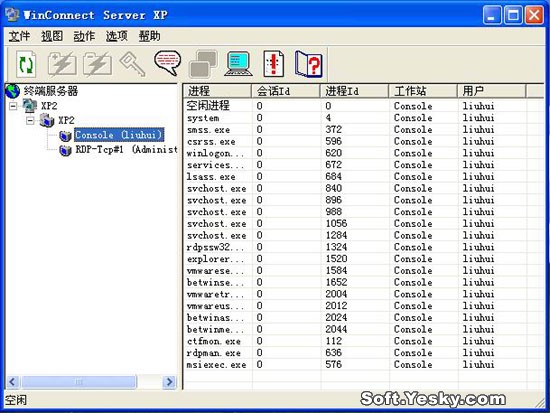Click the tree panel horizontal scrollbar thumb
Image resolution: width=550 pixels, height=413 pixels.
[x=79, y=382]
